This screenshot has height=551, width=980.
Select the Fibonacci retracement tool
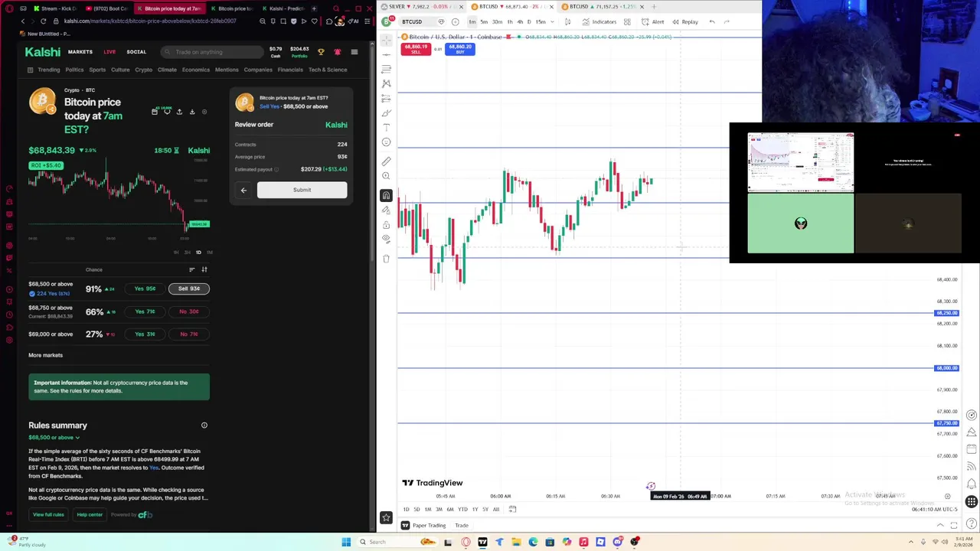point(386,68)
